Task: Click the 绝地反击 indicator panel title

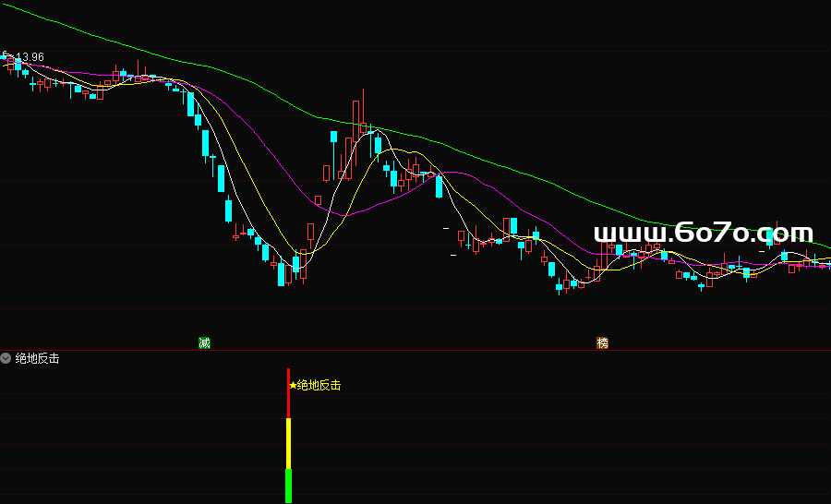Action: [x=38, y=358]
